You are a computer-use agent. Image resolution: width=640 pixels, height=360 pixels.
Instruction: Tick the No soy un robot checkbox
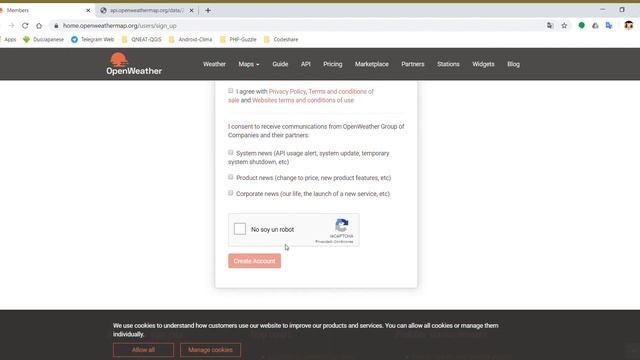(x=240, y=229)
